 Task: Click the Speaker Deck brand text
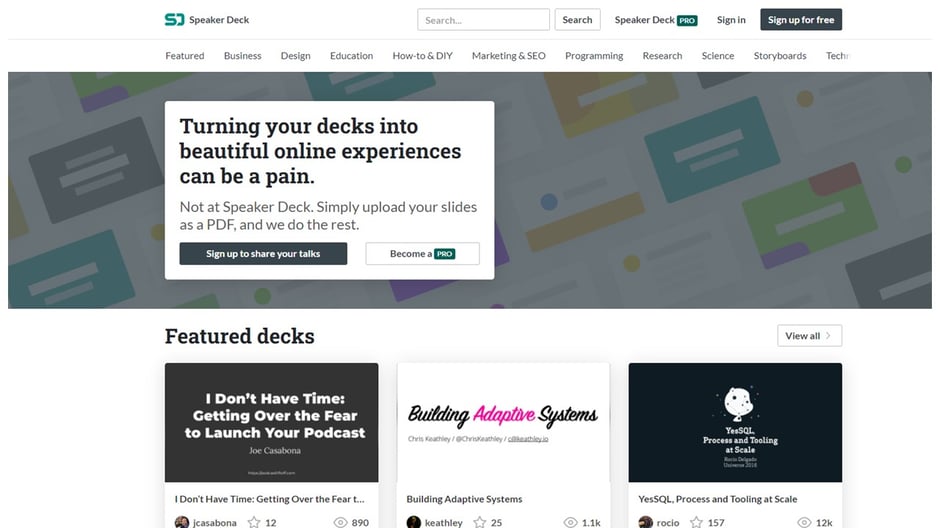coord(219,20)
